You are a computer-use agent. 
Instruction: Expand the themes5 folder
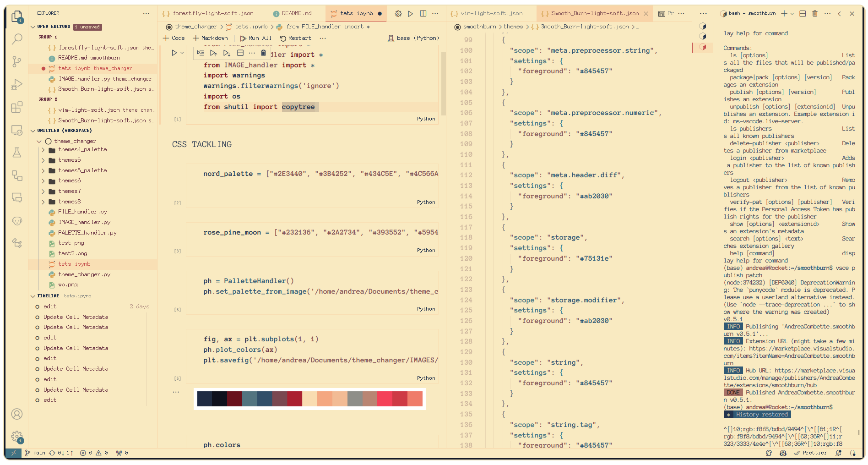(43, 160)
